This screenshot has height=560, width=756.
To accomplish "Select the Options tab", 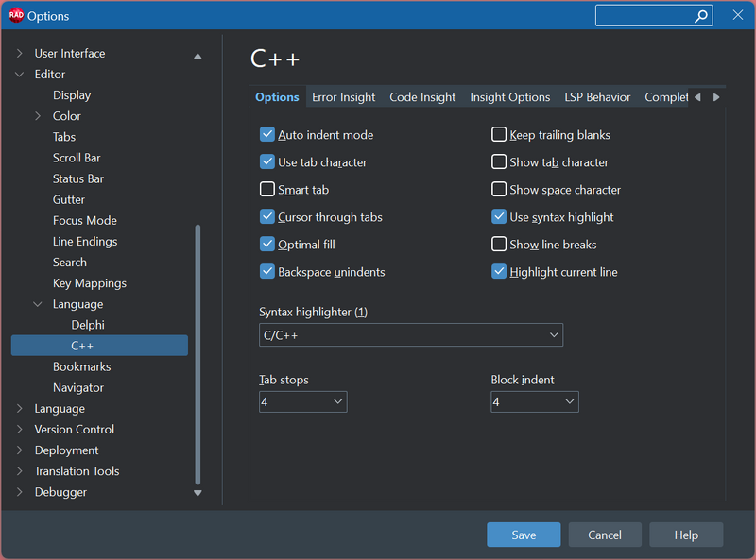I will 277,97.
